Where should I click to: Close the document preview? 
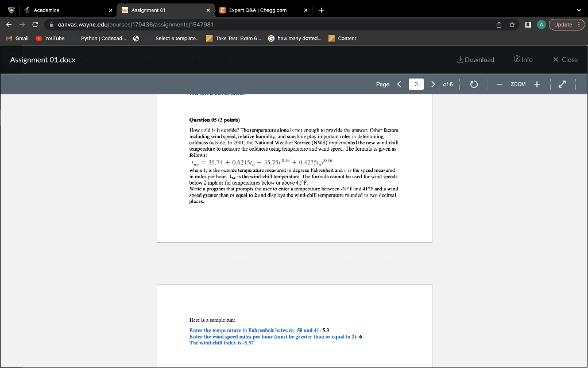[x=565, y=60]
